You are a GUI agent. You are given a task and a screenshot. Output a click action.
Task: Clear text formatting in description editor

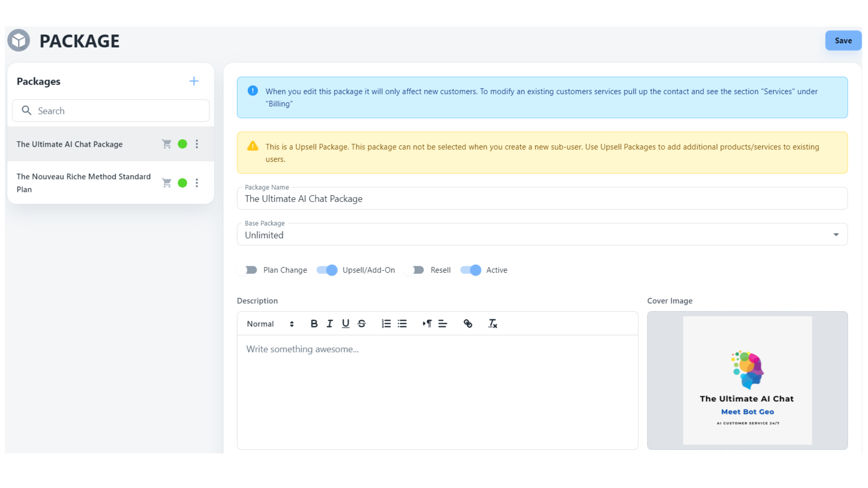492,324
